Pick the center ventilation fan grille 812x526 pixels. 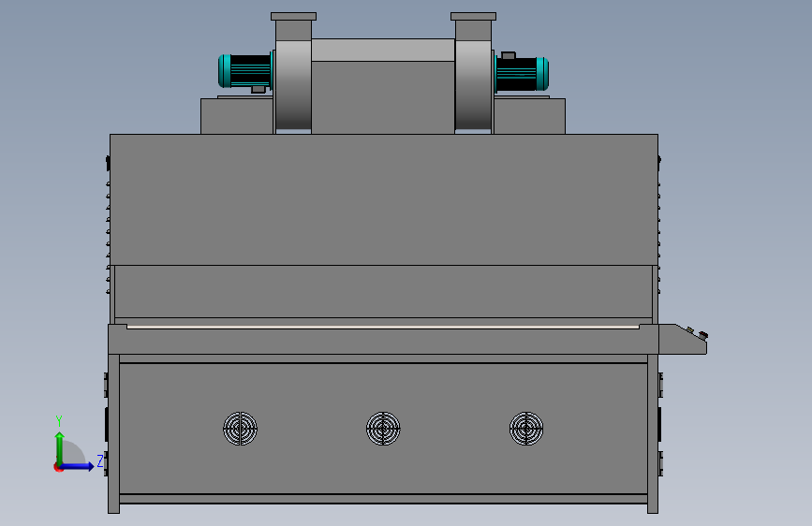click(383, 429)
